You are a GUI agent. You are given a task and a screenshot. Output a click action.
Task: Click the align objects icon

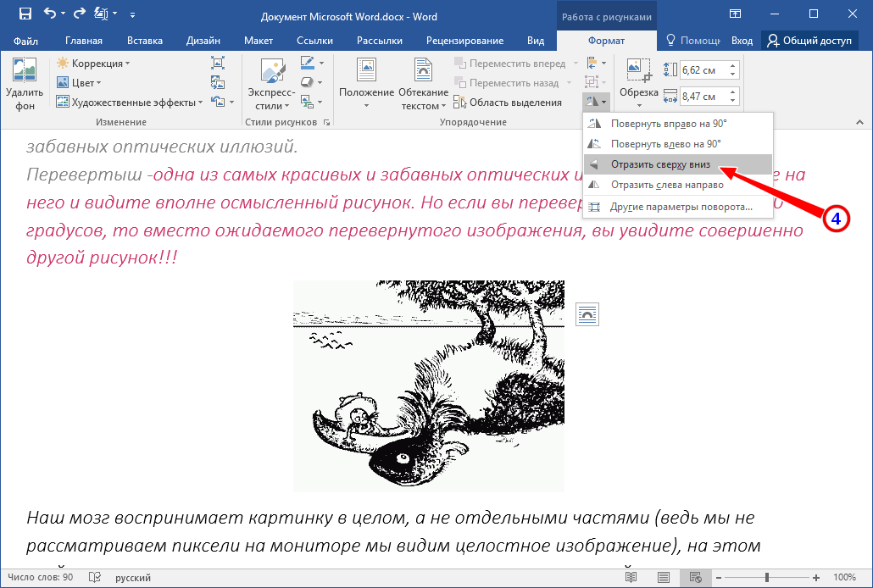click(592, 63)
